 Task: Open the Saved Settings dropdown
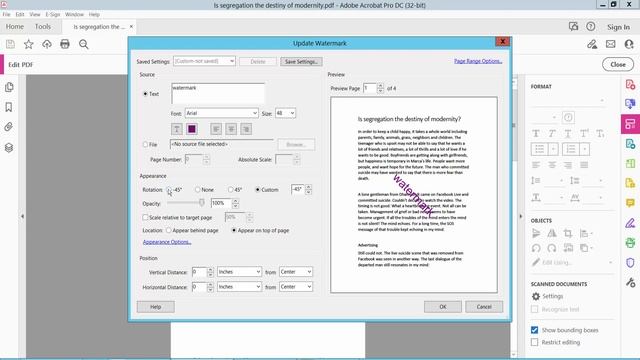click(204, 61)
